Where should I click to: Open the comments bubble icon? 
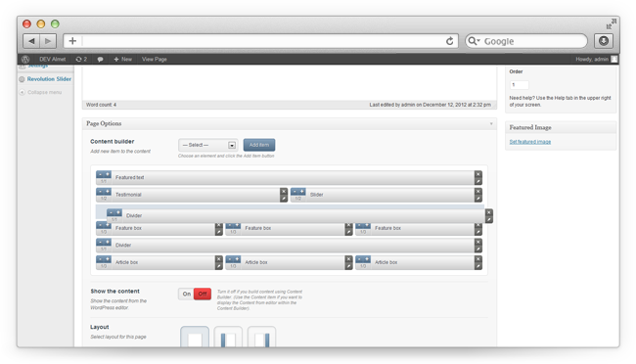[100, 60]
